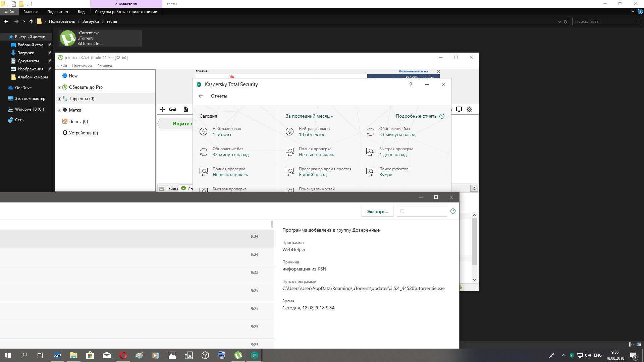Expand the Торренты tree node

(59, 99)
